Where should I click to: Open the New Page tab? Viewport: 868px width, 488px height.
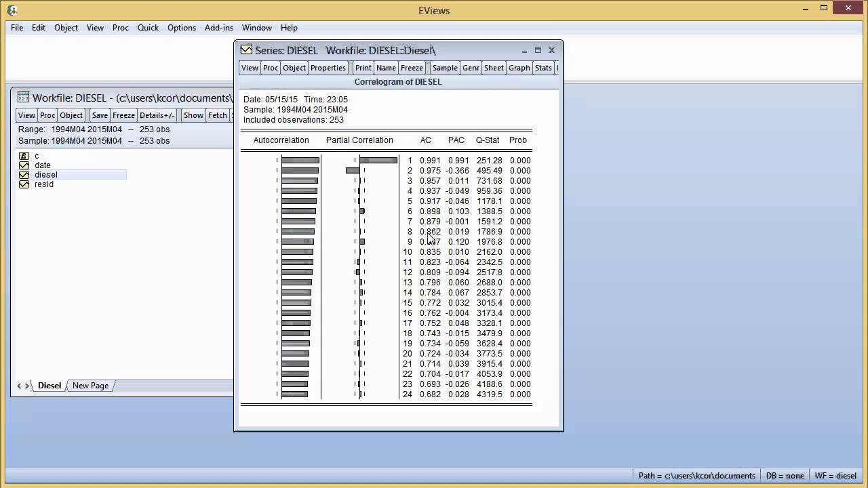[x=90, y=386]
